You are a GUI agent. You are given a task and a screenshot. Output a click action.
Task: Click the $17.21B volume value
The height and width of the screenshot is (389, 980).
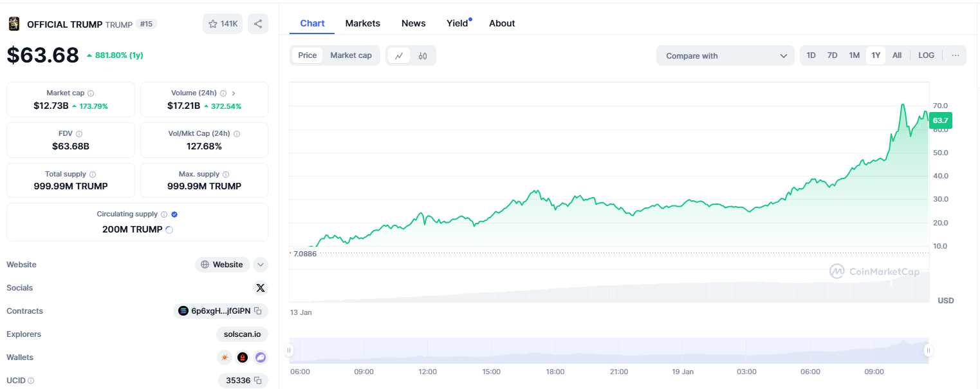pyautogui.click(x=183, y=106)
